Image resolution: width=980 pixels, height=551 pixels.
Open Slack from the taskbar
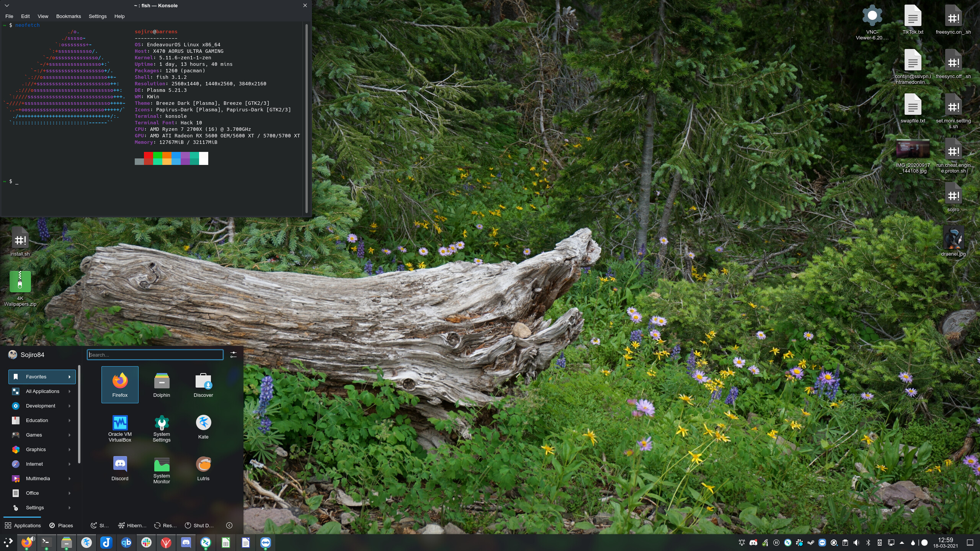click(146, 542)
